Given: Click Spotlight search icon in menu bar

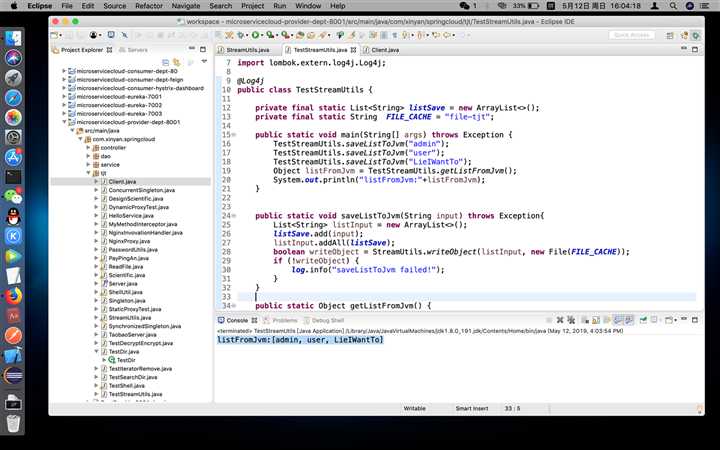Looking at the screenshot, I should [673, 6].
